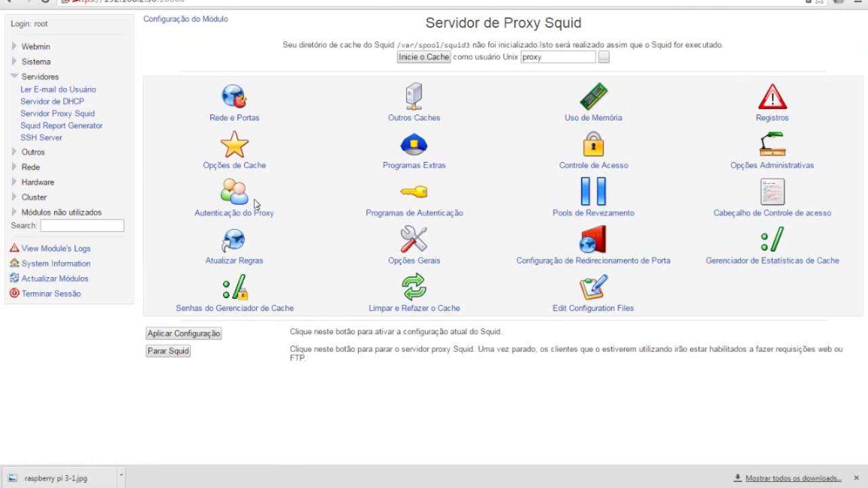
Task: Expand Módulos não utilizados category
Action: point(14,211)
